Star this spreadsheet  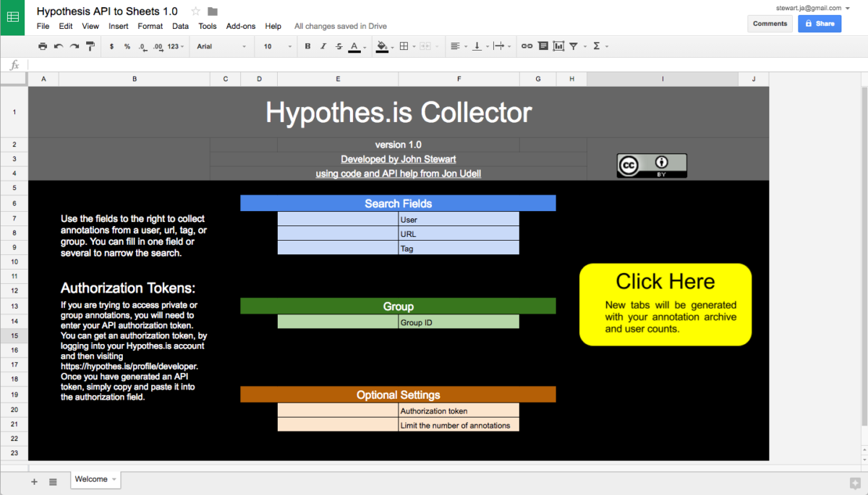[195, 11]
